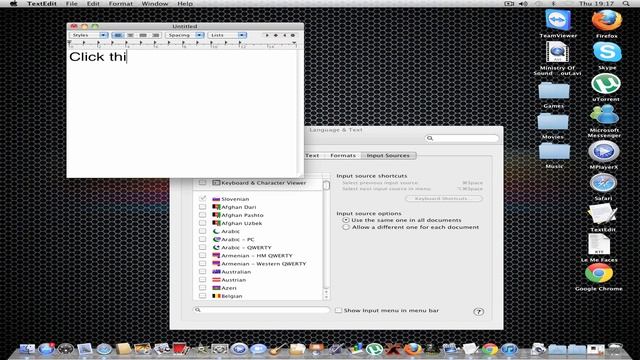Check the Afghan Dari input source
Viewport: 640px width, 360px height.
click(202, 207)
